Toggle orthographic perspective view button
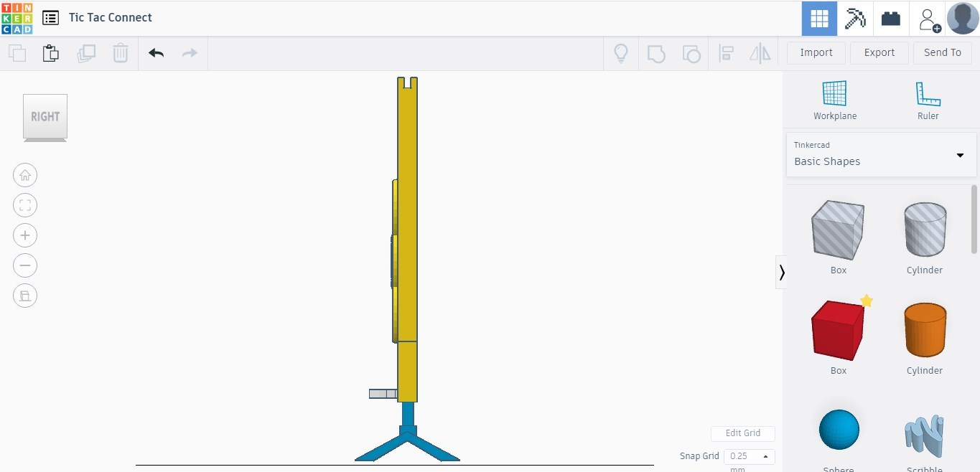 [x=25, y=296]
